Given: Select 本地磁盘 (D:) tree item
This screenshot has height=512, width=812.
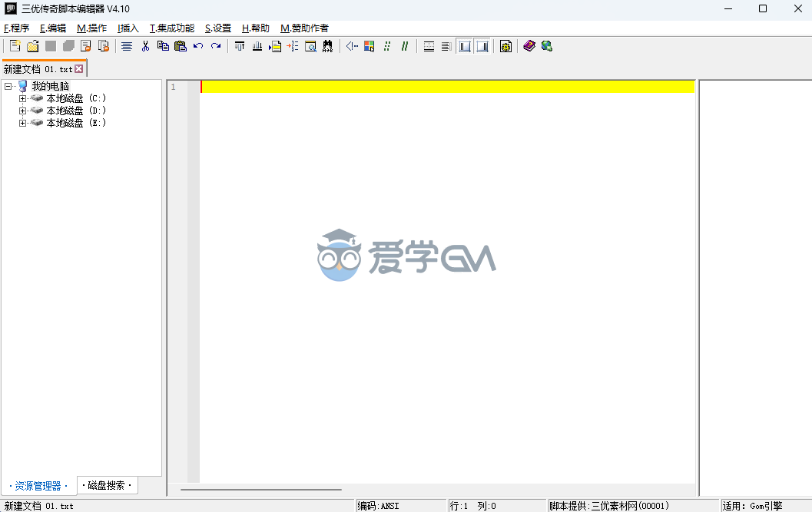Looking at the screenshot, I should [x=76, y=111].
